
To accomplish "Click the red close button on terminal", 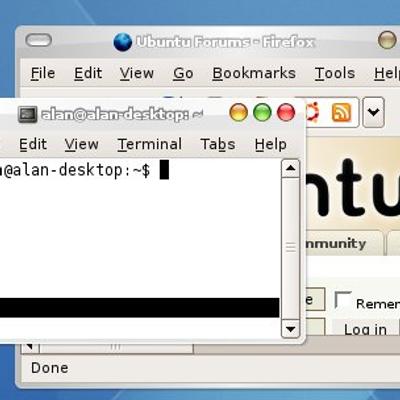I will pyautogui.click(x=286, y=112).
